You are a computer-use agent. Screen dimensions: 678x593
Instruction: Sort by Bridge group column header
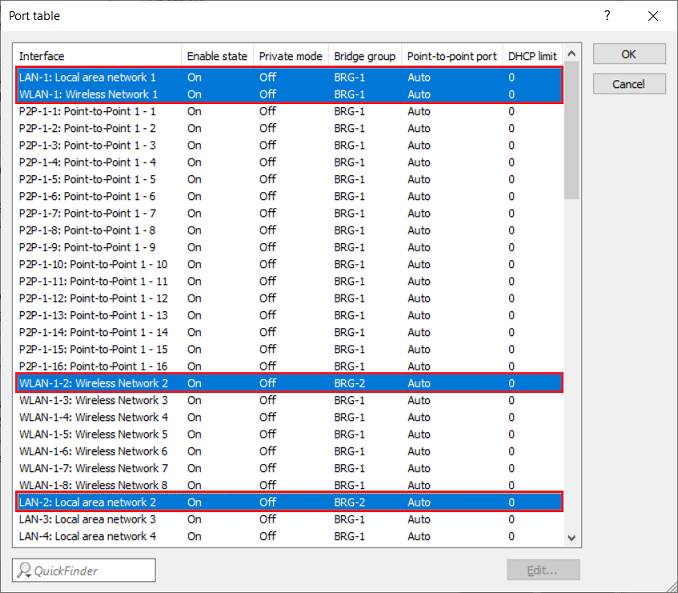click(x=364, y=56)
